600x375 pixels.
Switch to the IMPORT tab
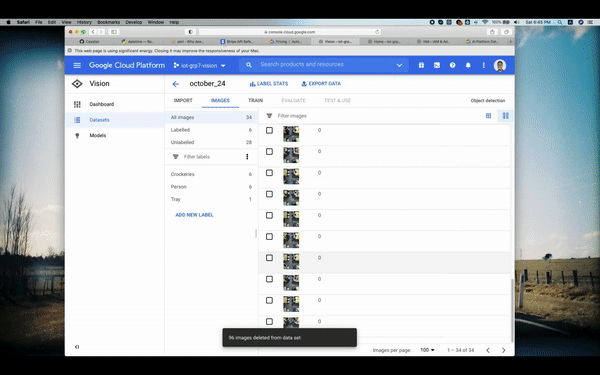(x=183, y=100)
